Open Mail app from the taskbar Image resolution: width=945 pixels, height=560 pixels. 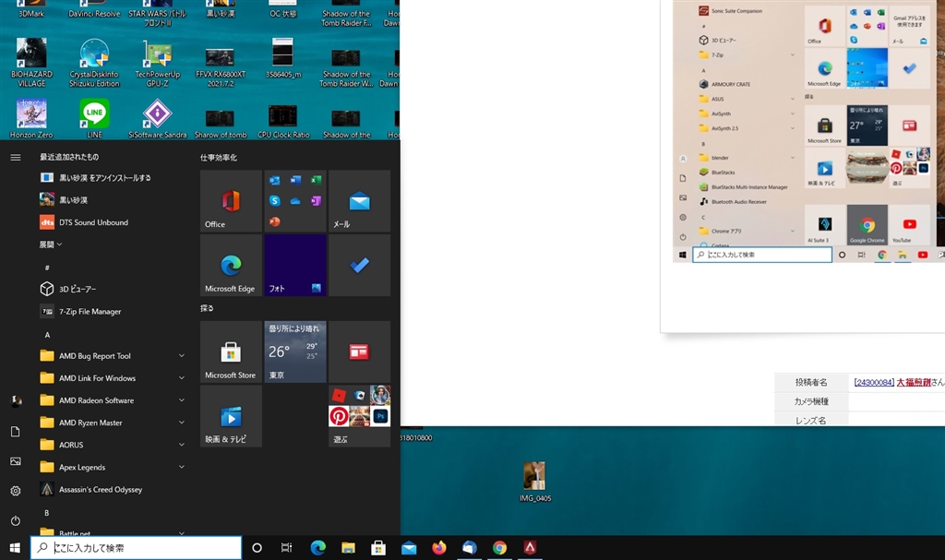point(409,547)
